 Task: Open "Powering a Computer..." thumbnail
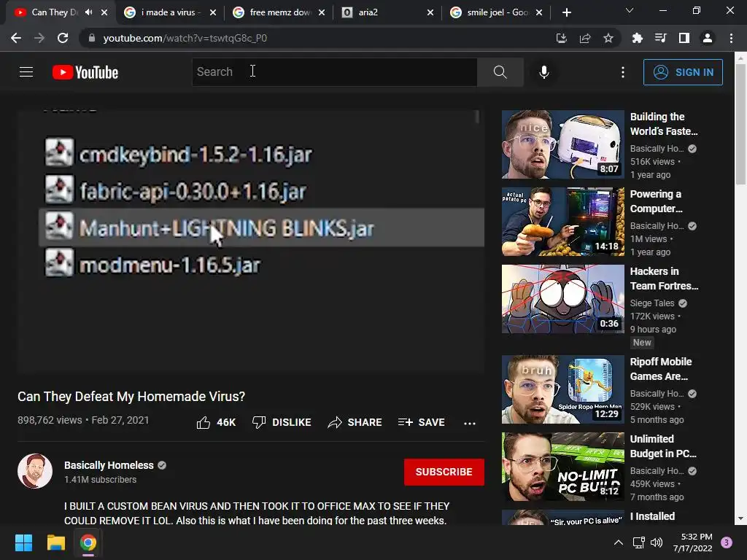tap(562, 222)
